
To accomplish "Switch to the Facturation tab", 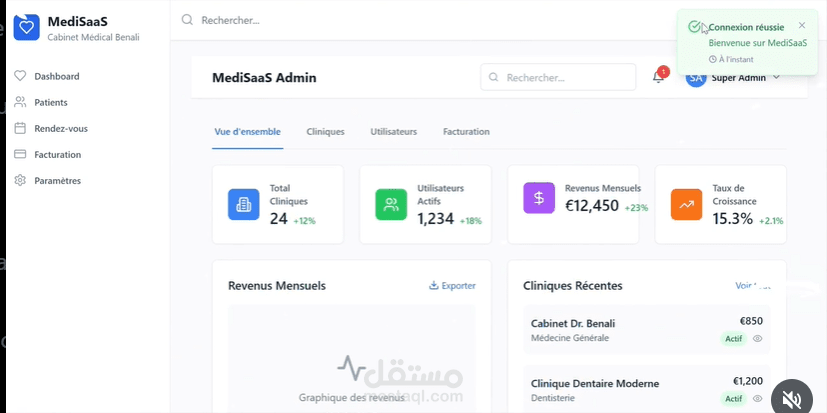I will (x=466, y=132).
